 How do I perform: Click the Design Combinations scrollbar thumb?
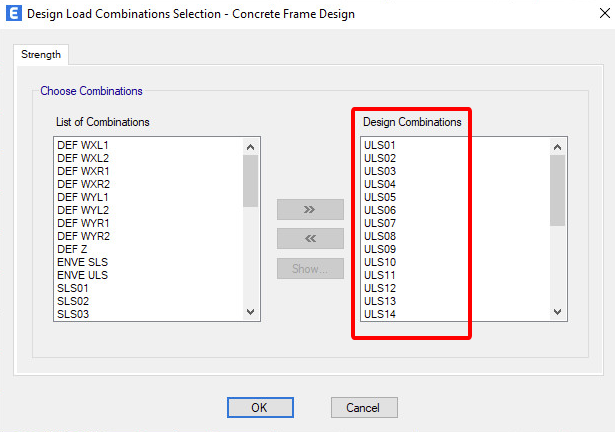[557, 188]
